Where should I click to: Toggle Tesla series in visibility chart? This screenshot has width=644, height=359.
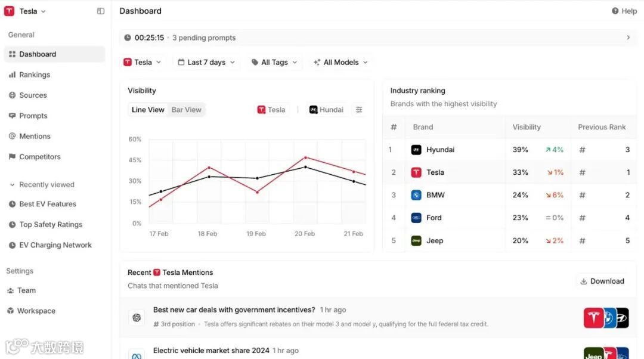coord(271,110)
